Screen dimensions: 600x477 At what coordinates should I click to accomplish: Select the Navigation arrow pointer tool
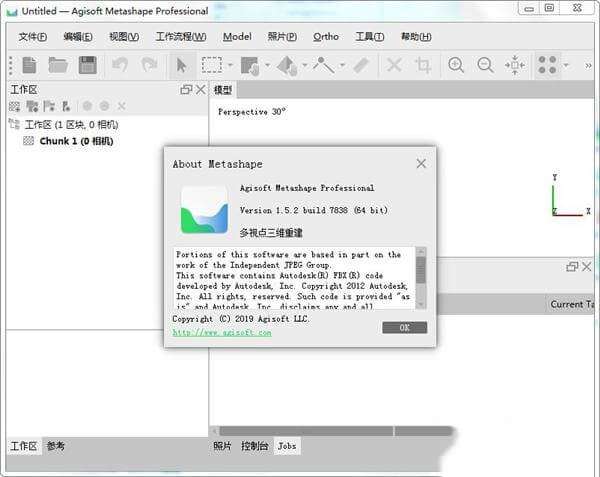pyautogui.click(x=181, y=65)
